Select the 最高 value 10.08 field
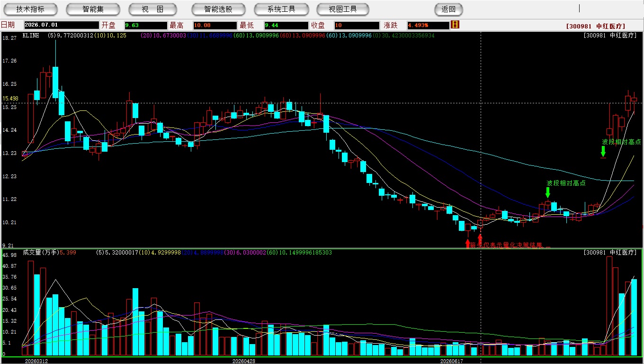Screen dimensions: 644x364 click(215, 25)
